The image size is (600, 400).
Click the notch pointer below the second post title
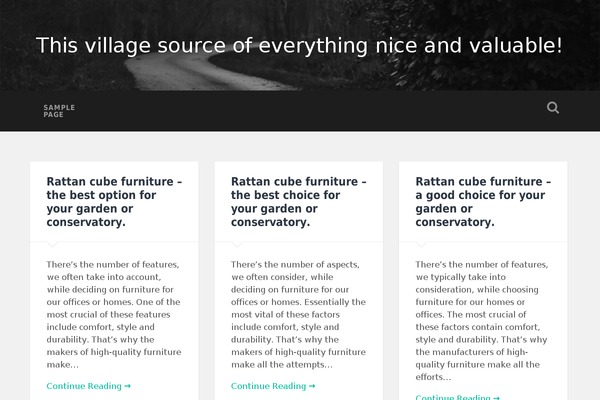tap(237, 244)
